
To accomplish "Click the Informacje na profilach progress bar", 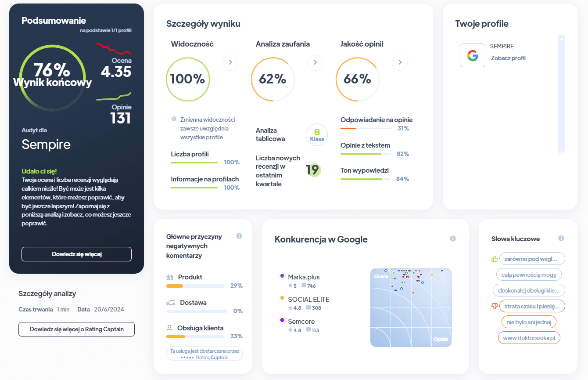I will [194, 188].
